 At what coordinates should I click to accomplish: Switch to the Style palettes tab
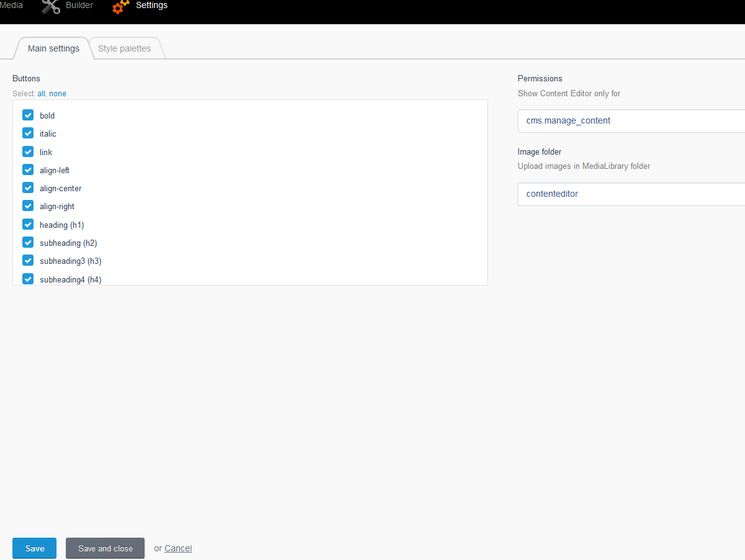(x=124, y=48)
